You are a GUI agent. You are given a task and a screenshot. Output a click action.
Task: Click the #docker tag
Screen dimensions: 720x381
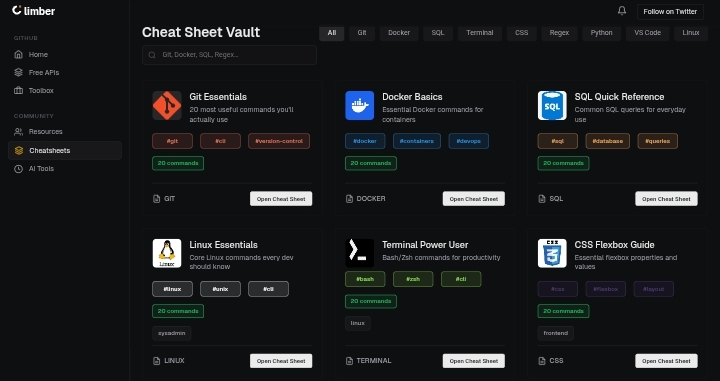[365, 141]
